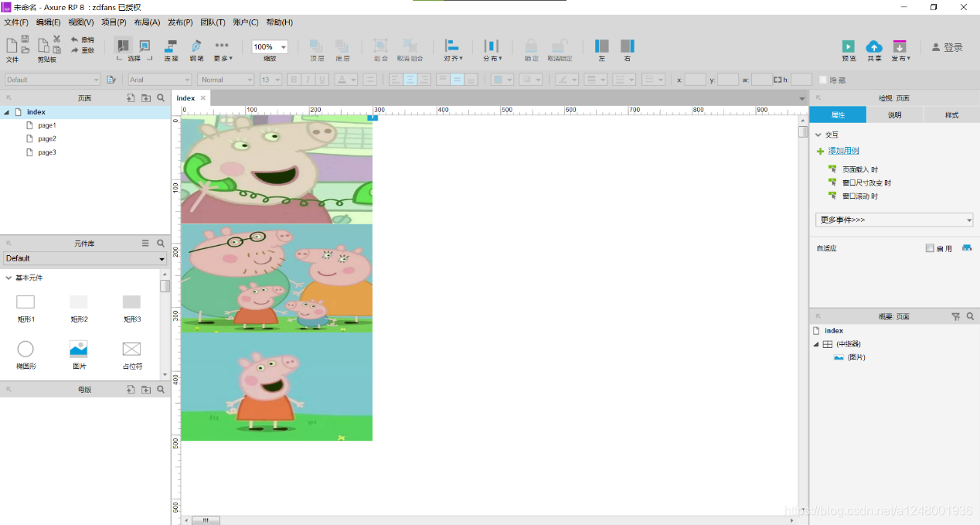Collapse the 基本元件 section

[9, 278]
